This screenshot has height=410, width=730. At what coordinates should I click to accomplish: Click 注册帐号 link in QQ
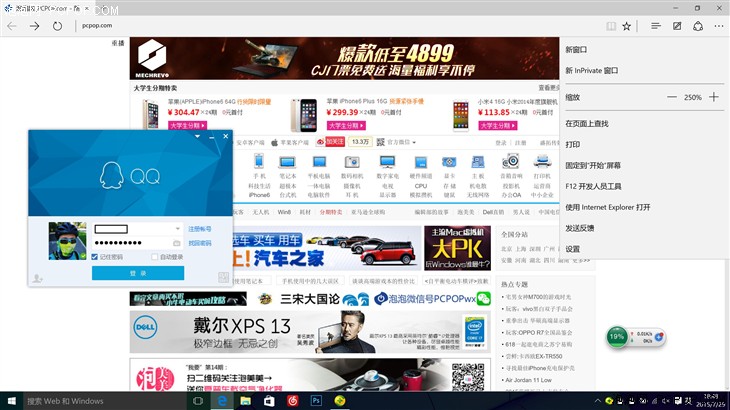(x=200, y=229)
